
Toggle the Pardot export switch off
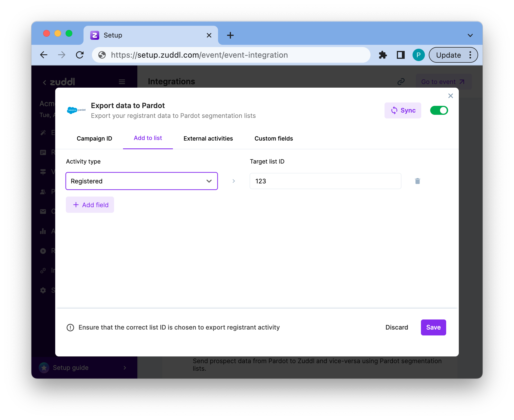pos(439,110)
